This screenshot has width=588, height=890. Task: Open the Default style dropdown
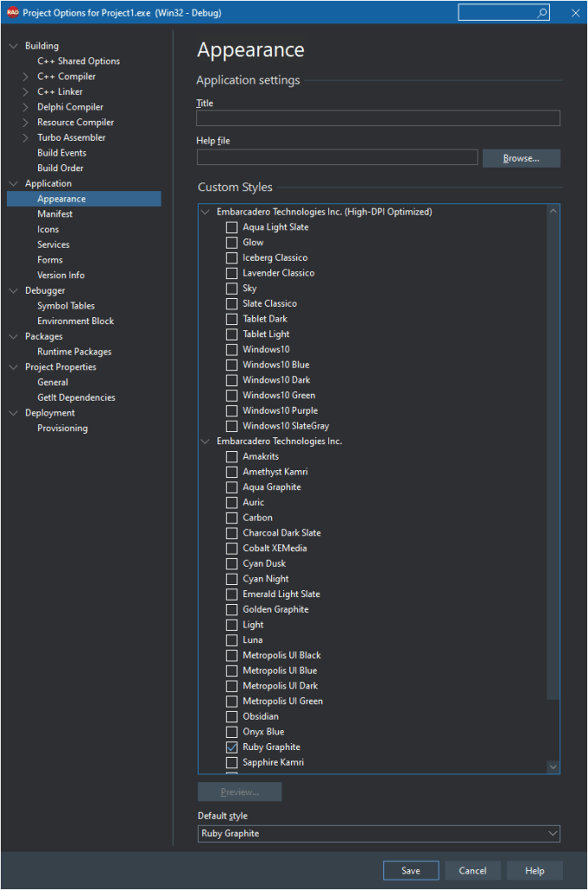click(x=552, y=834)
